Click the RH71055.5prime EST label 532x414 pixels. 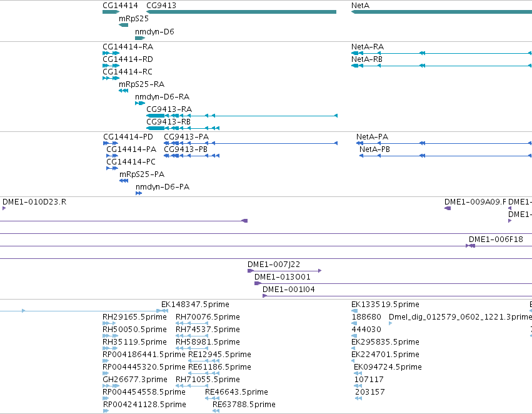coord(208,380)
